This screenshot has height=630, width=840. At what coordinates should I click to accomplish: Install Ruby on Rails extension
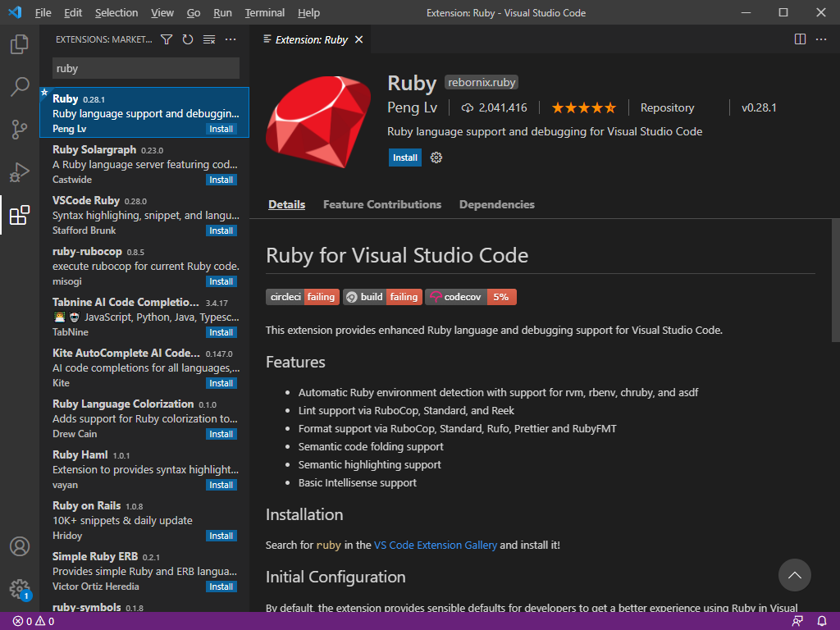(221, 536)
